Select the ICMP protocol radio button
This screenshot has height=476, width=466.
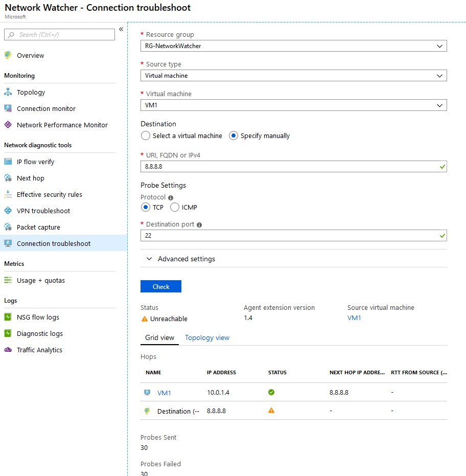point(175,208)
